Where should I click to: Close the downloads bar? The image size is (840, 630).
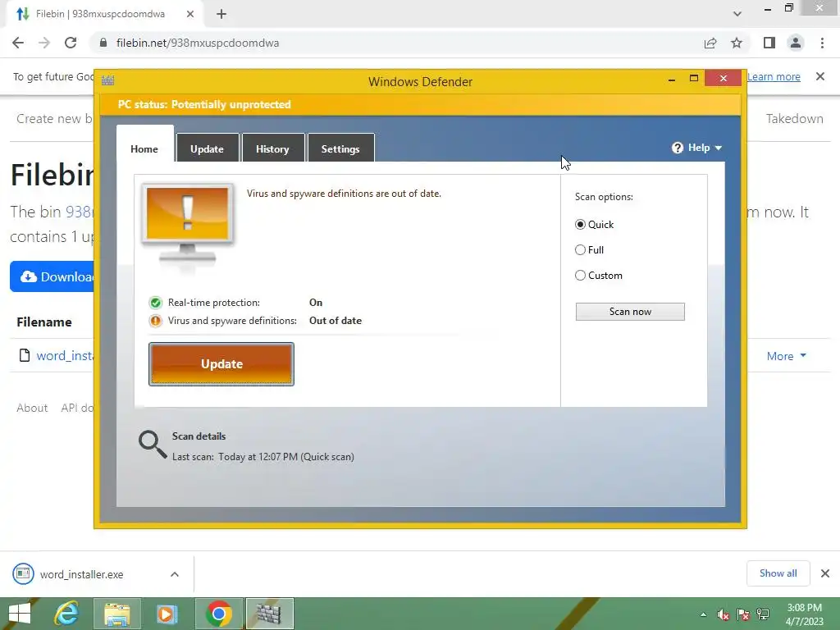point(825,573)
